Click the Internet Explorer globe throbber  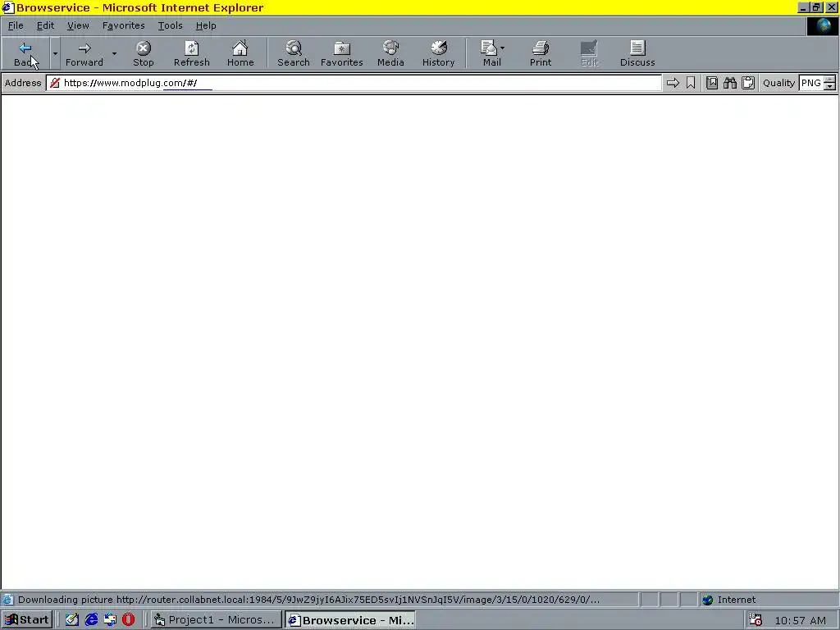click(822, 26)
